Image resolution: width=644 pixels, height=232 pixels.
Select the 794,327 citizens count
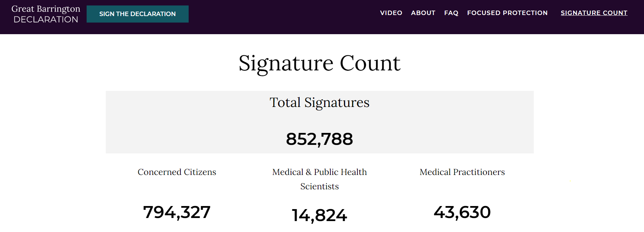tap(177, 212)
